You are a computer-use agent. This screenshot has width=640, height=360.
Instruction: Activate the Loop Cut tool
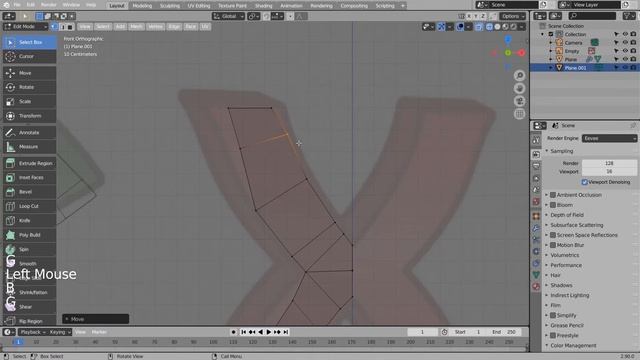click(29, 206)
